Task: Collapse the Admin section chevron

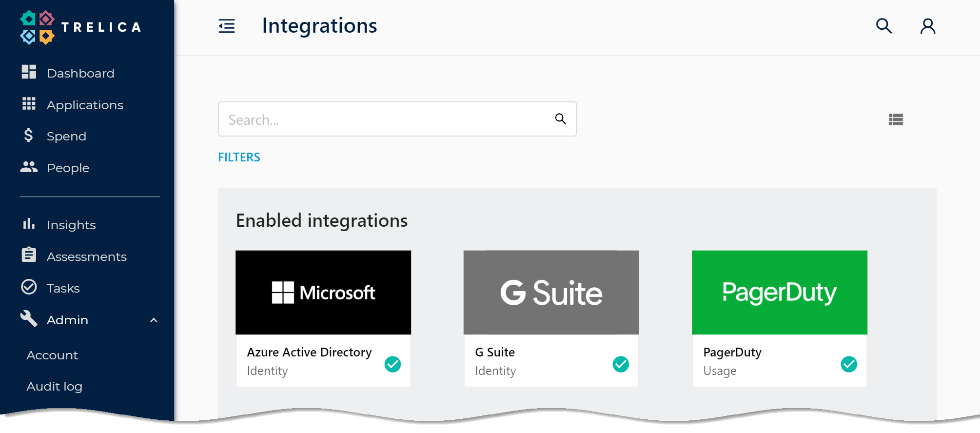Action: pos(154,320)
